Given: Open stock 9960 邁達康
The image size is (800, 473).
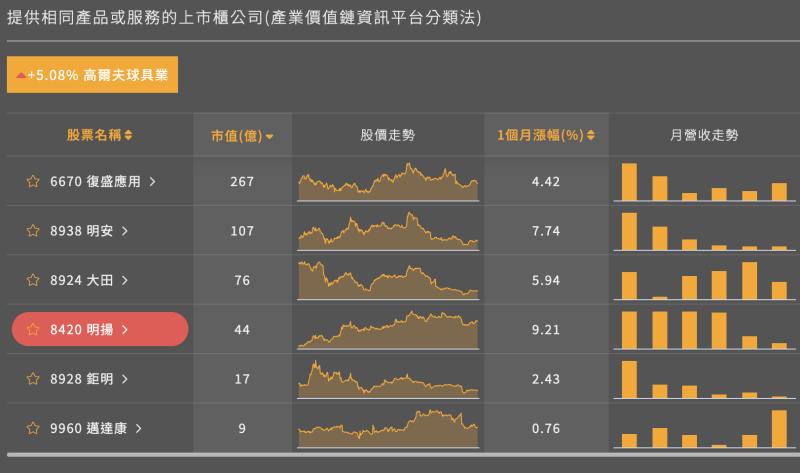Looking at the screenshot, I should 88,428.
